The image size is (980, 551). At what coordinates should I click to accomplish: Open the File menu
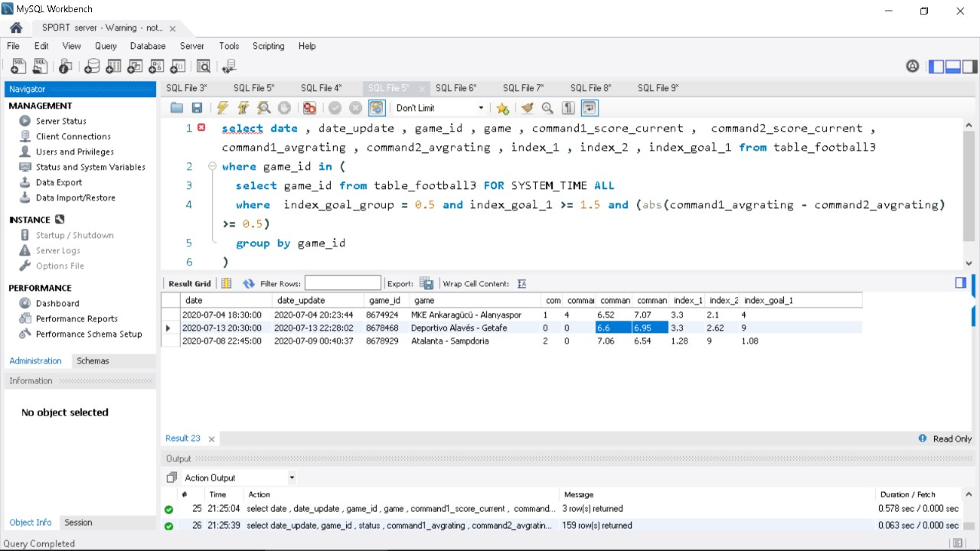click(x=13, y=46)
